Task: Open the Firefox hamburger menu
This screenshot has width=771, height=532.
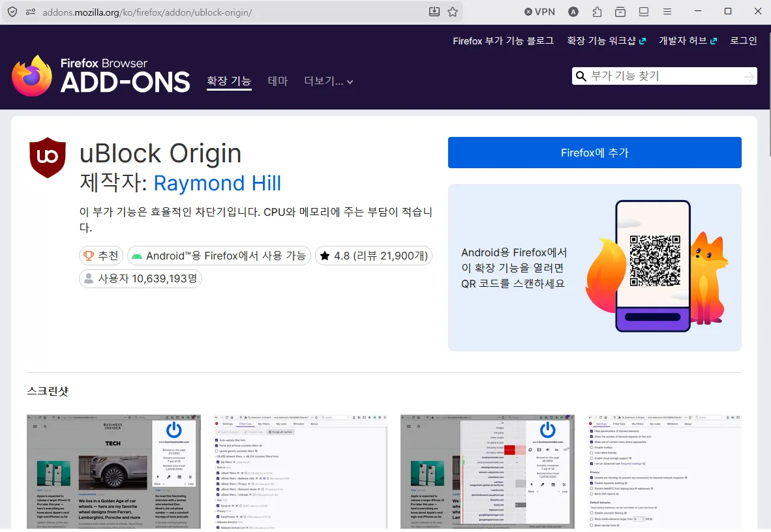Action: [x=667, y=12]
